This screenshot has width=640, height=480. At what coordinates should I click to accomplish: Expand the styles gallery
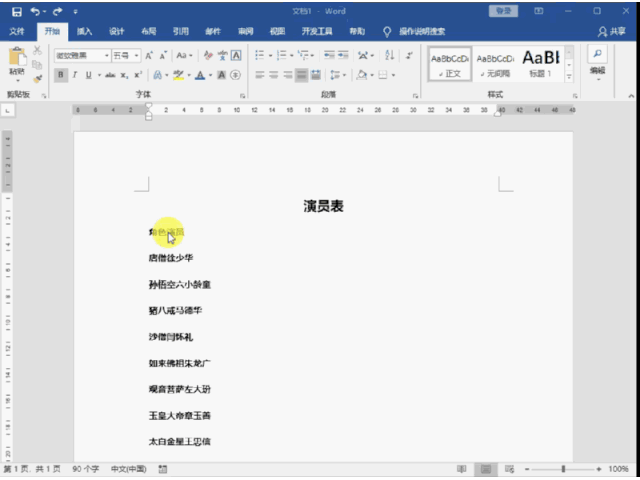(x=569, y=77)
